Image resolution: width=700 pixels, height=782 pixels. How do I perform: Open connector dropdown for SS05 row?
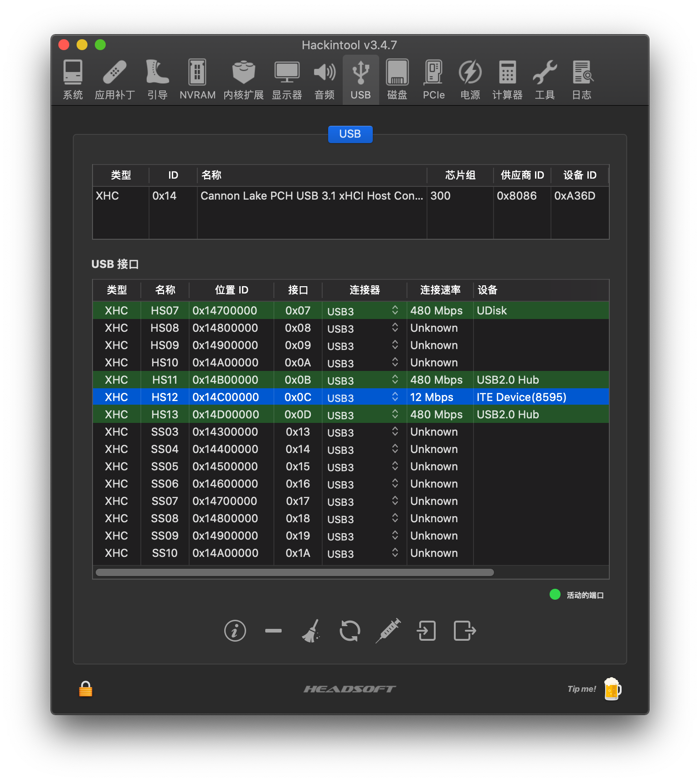[x=395, y=466]
